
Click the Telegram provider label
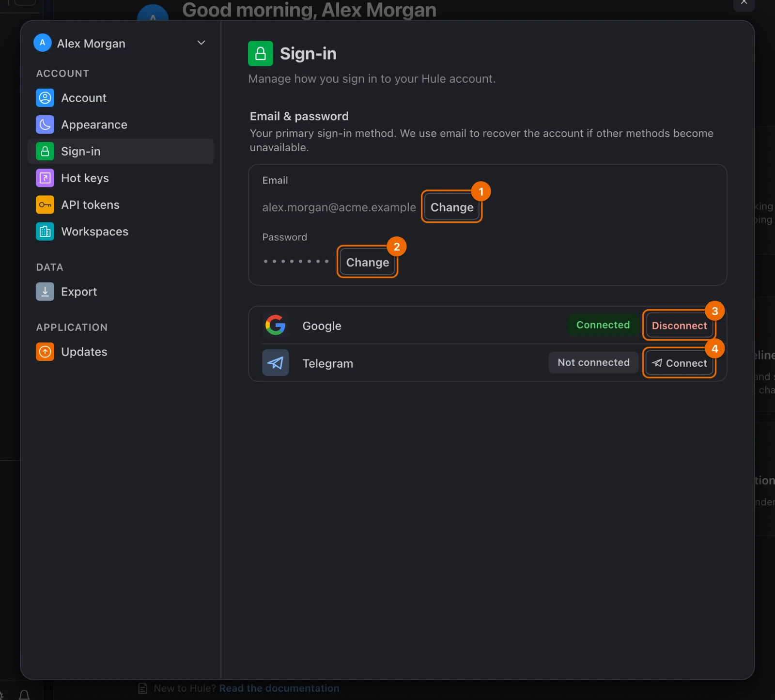click(x=328, y=363)
